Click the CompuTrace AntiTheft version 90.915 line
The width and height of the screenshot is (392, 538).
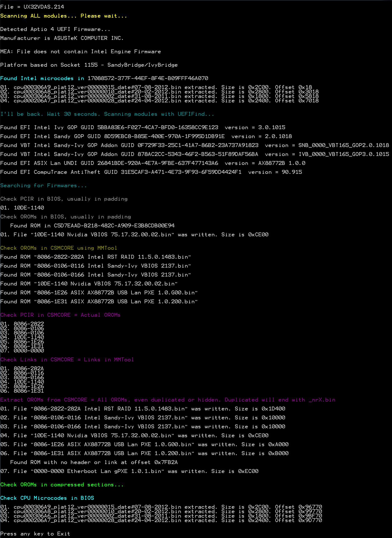tap(151, 172)
